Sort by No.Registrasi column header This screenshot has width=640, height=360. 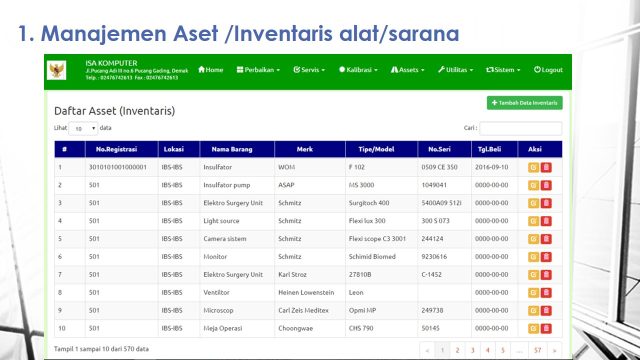point(122,149)
